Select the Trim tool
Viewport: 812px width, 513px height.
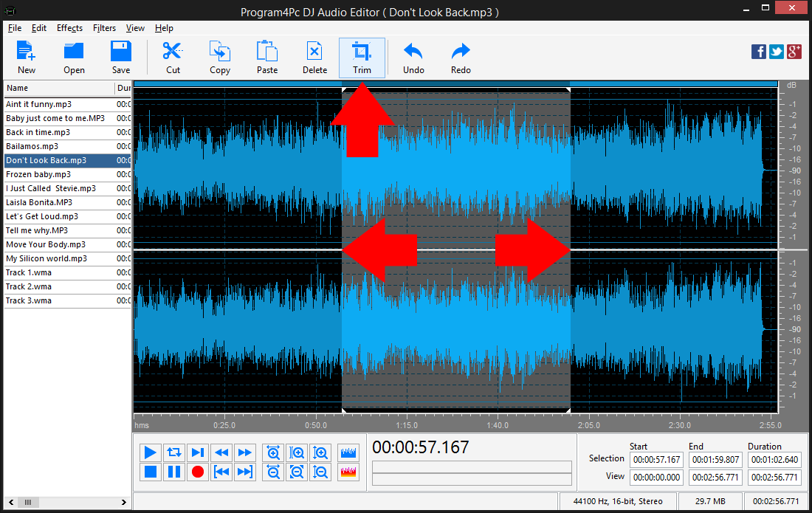coord(362,57)
